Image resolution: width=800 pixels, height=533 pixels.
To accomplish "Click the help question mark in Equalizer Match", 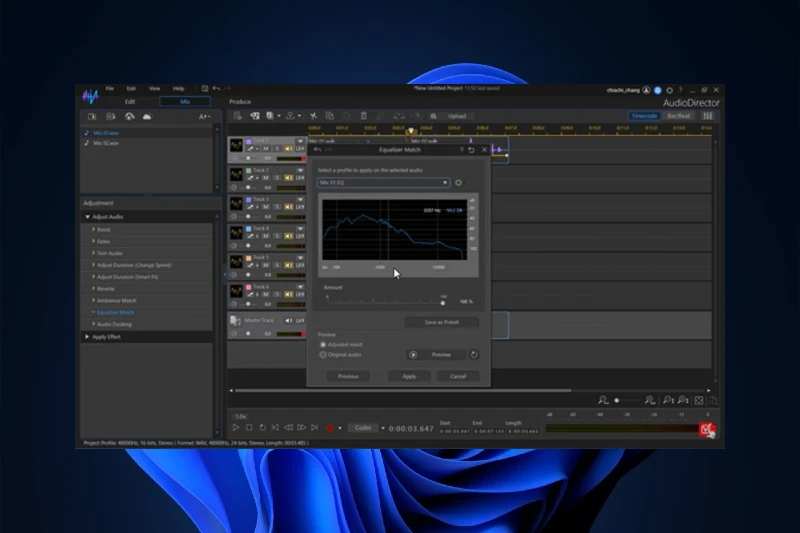I will tap(461, 150).
